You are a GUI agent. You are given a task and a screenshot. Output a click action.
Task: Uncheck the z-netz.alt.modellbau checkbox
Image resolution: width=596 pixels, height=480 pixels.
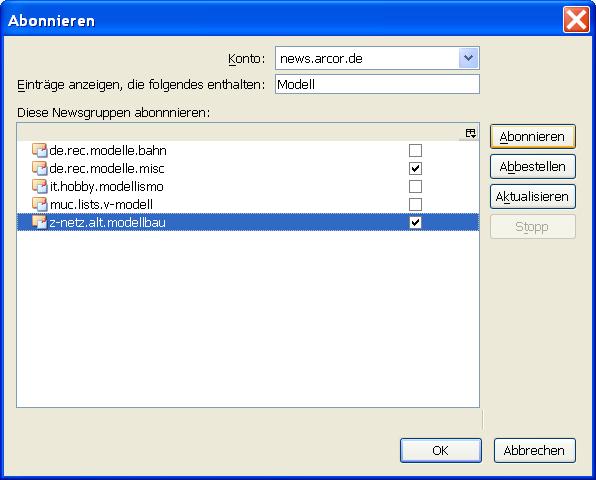[415, 222]
